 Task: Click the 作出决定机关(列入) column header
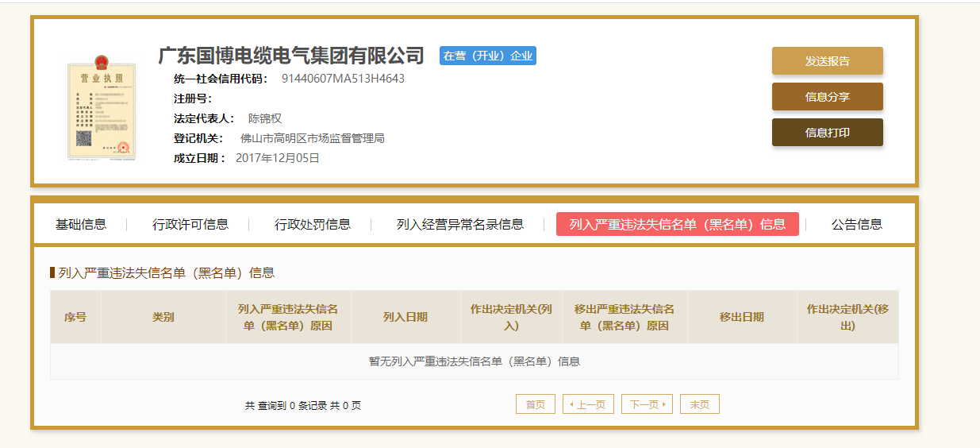coord(511,317)
